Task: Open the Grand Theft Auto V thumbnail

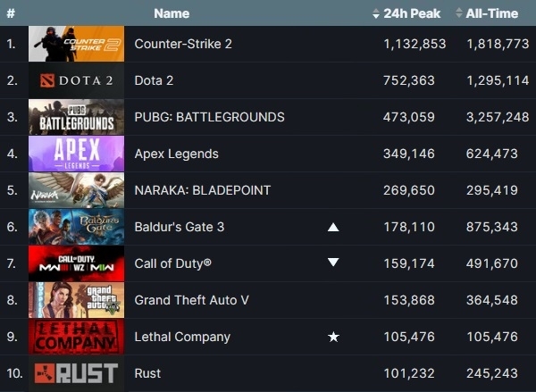Action: pos(76,300)
